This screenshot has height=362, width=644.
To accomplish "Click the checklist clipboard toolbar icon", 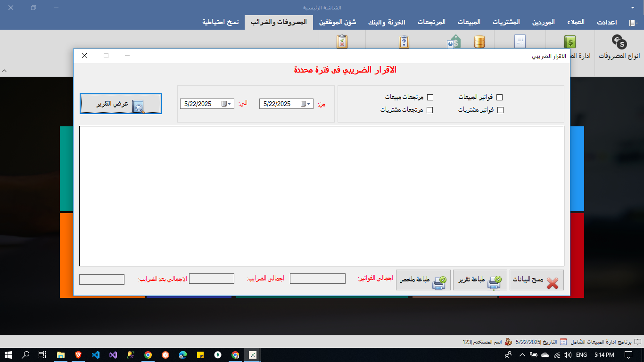I will 341,41.
